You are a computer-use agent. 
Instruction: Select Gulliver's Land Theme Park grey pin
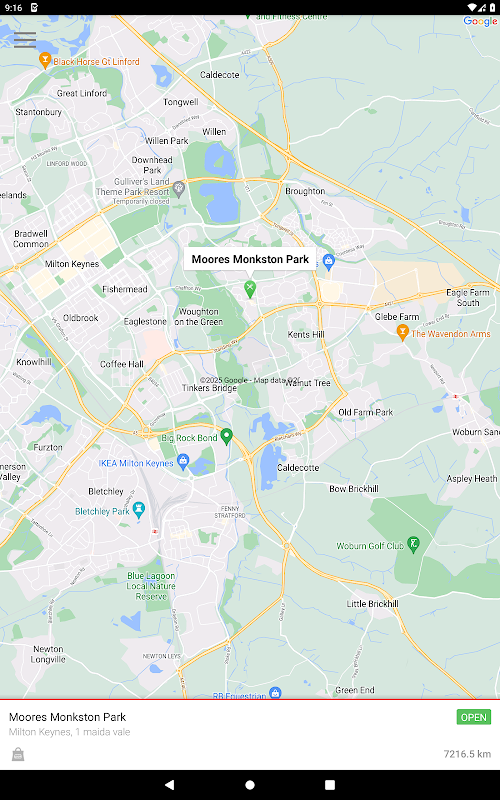(179, 189)
